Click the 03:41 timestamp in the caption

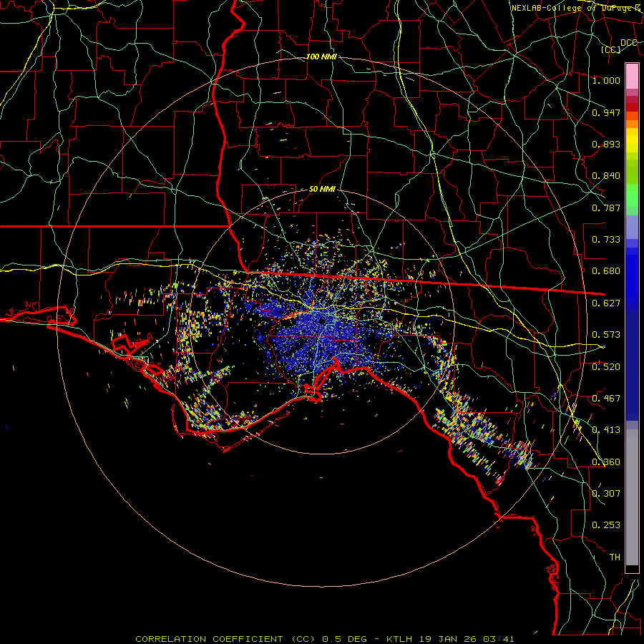tap(499, 639)
